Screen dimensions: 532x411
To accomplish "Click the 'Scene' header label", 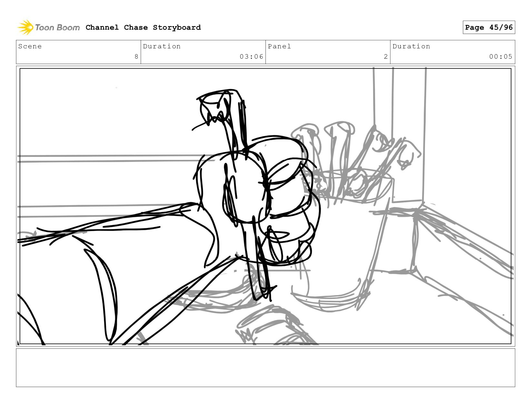I will coord(30,46).
